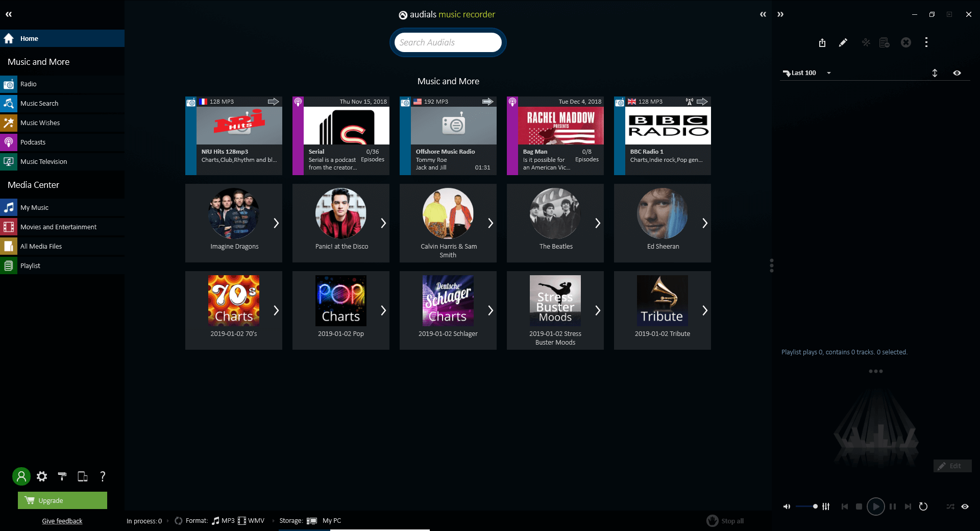Open Podcasts in the sidebar
980x531 pixels.
62,142
